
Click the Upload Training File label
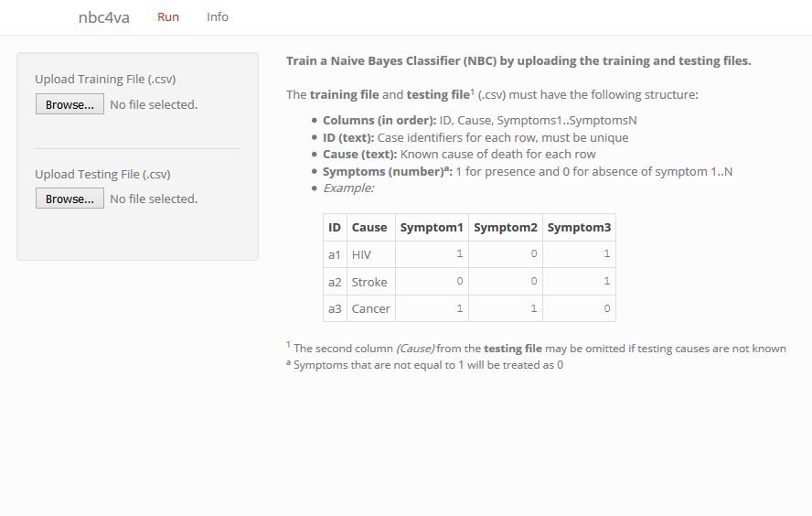click(x=105, y=80)
